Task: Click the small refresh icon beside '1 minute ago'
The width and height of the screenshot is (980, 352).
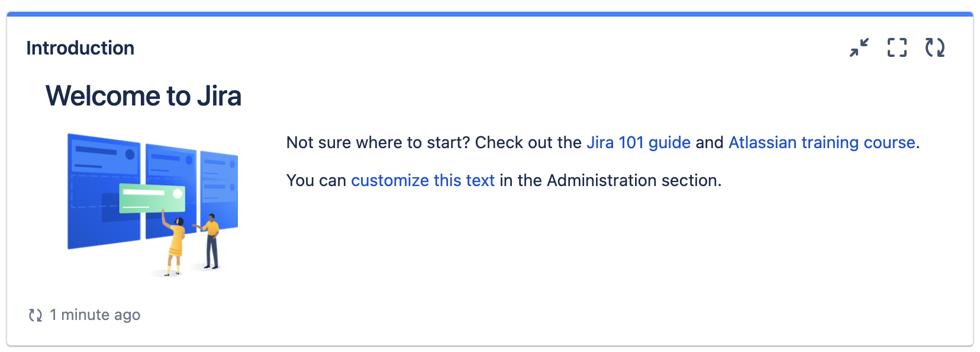Action: click(x=36, y=315)
